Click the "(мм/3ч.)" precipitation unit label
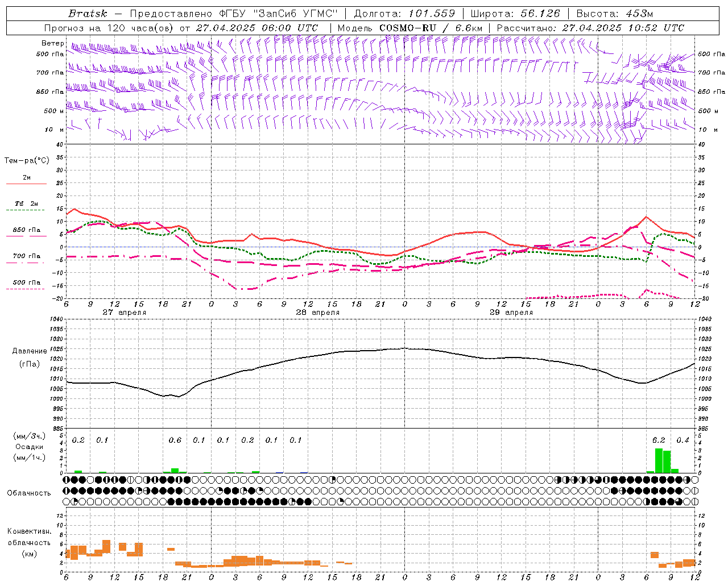 click(29, 436)
